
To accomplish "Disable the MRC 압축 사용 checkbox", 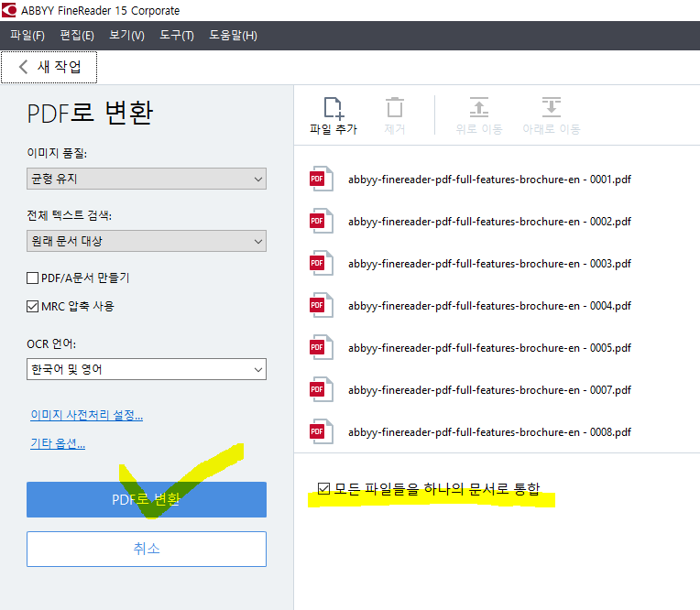I will [33, 306].
